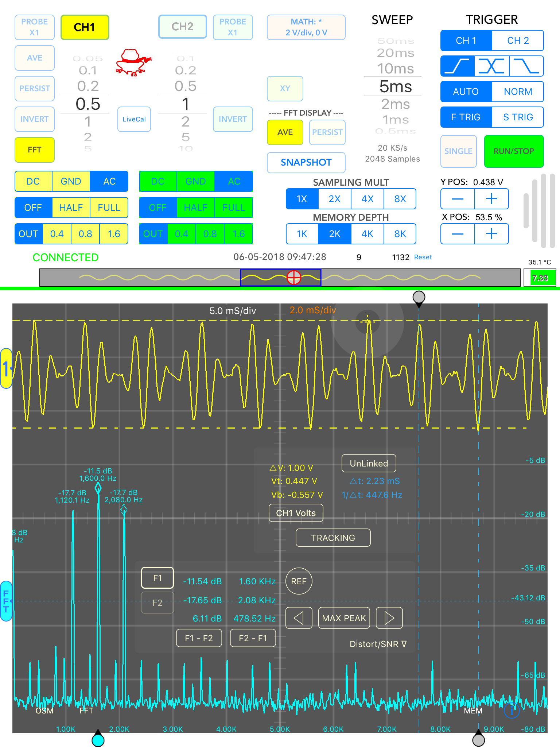Viewport: 560px width, 747px height.
Task: Select both-edges trigger icon
Action: click(x=492, y=66)
